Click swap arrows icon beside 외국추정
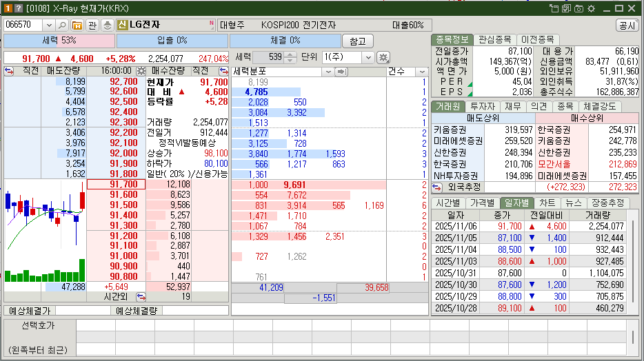Image resolution: width=644 pixels, height=361 pixels. (436, 187)
